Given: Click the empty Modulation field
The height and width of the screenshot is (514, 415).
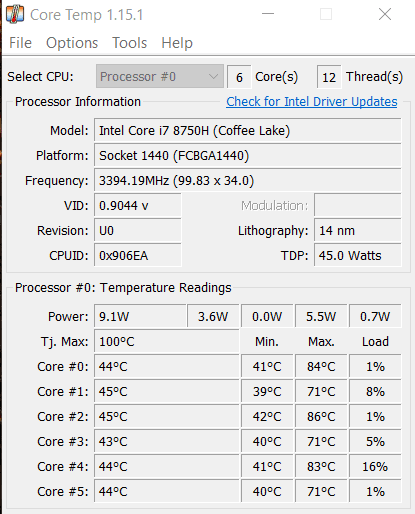Looking at the screenshot, I should pos(358,206).
